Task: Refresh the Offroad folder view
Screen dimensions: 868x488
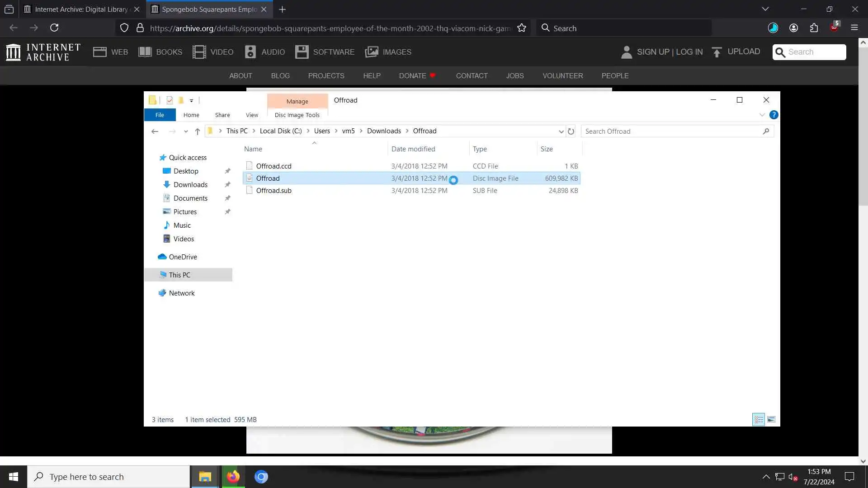Action: point(571,131)
